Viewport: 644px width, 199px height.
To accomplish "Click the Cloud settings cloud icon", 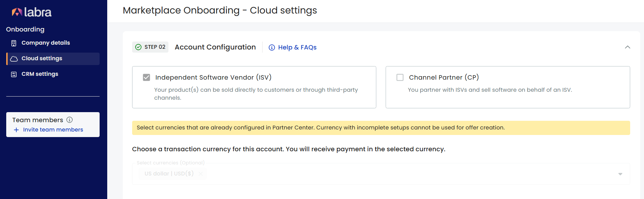I will coord(14,59).
